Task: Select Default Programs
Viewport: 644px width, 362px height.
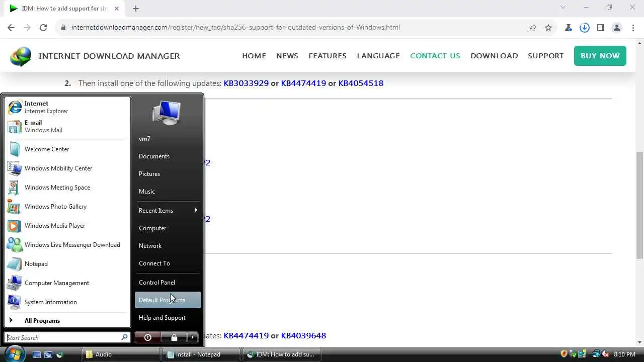Action: pyautogui.click(x=168, y=300)
